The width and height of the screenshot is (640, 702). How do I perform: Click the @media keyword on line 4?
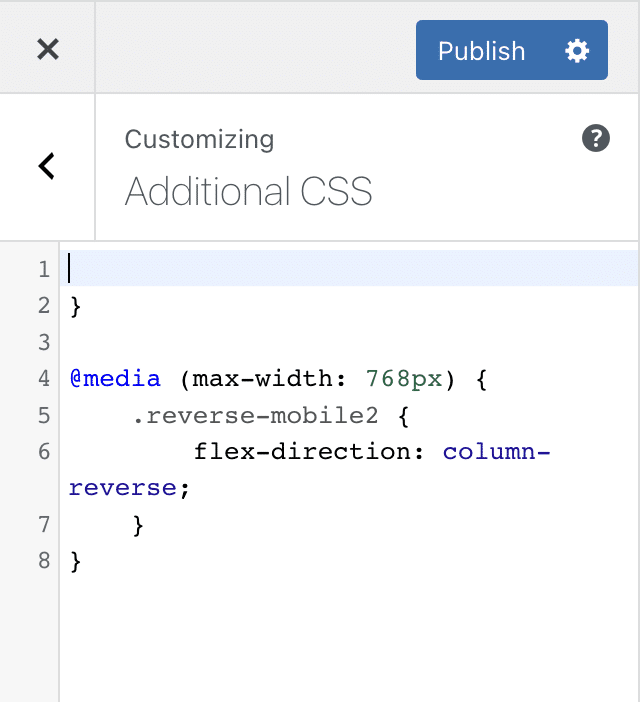(x=115, y=379)
